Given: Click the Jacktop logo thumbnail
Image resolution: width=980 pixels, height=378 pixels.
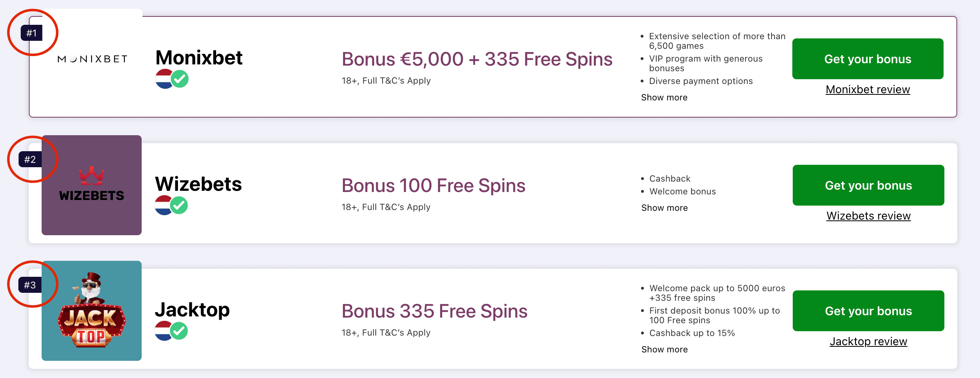Looking at the screenshot, I should coord(92,311).
